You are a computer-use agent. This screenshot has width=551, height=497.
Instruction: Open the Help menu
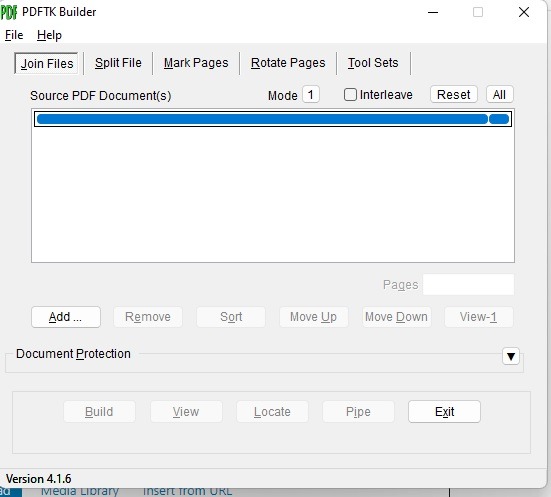49,35
